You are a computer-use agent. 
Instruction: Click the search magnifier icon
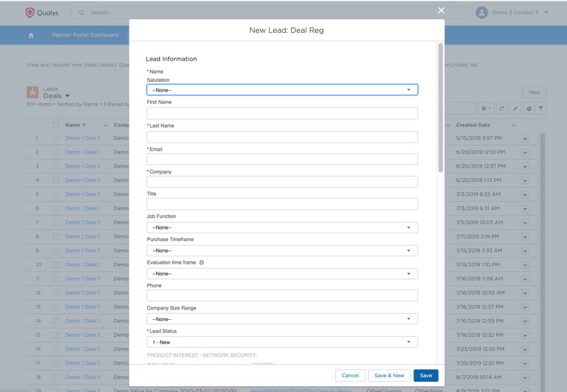[x=81, y=13]
